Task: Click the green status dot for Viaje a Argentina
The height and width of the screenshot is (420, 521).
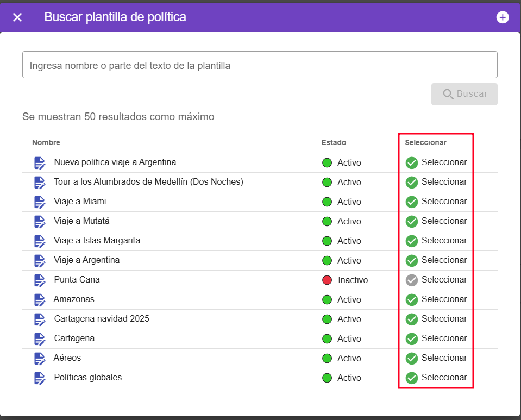Action: pyautogui.click(x=326, y=260)
